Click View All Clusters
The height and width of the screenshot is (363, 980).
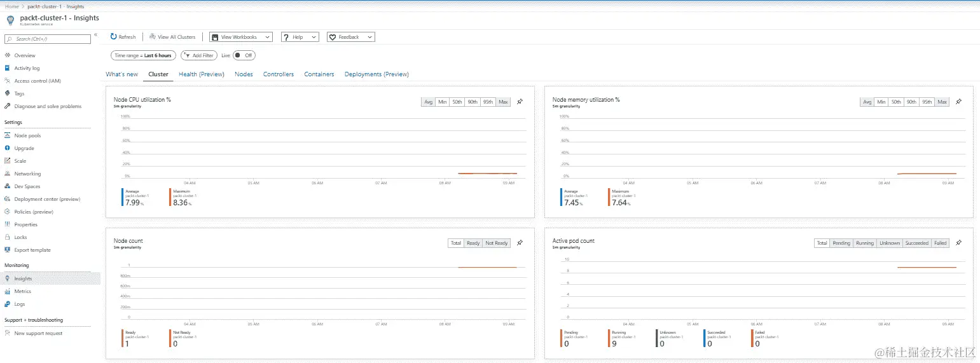click(172, 37)
